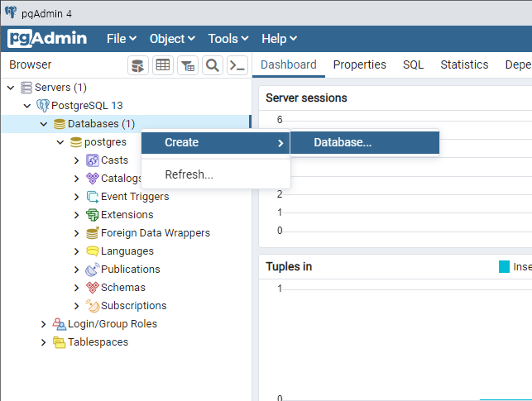Click the Tuples in chart heading
This screenshot has width=532, height=401.
(289, 266)
